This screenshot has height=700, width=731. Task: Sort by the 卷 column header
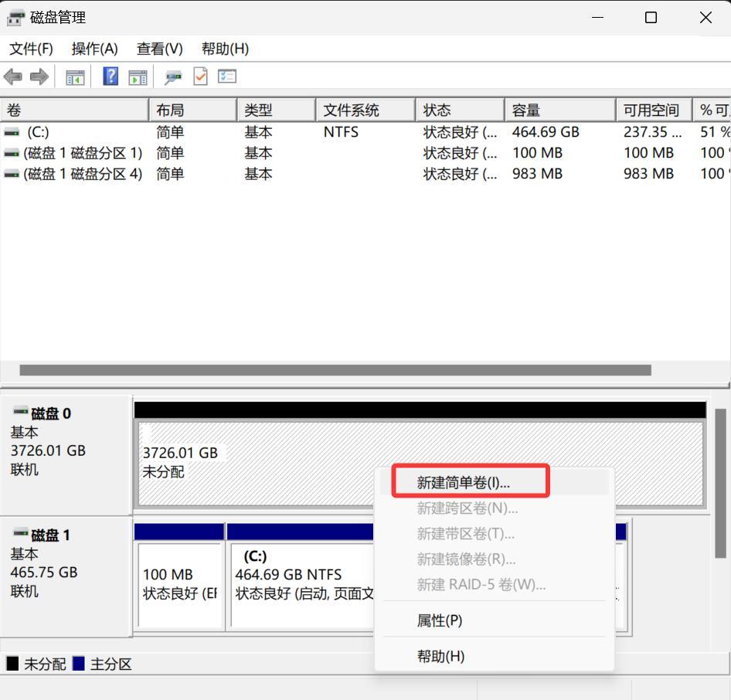(x=75, y=110)
